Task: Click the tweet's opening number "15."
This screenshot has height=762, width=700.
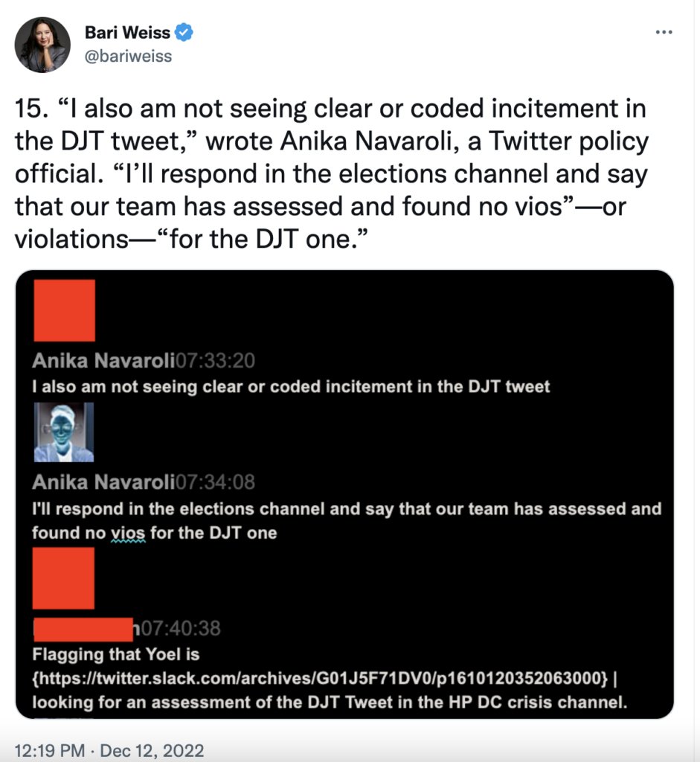Action: [30, 110]
